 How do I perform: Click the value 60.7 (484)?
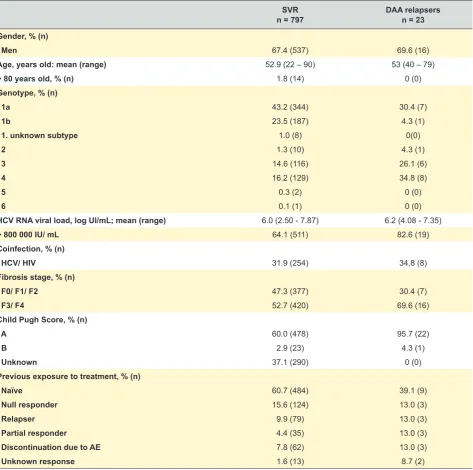click(290, 391)
